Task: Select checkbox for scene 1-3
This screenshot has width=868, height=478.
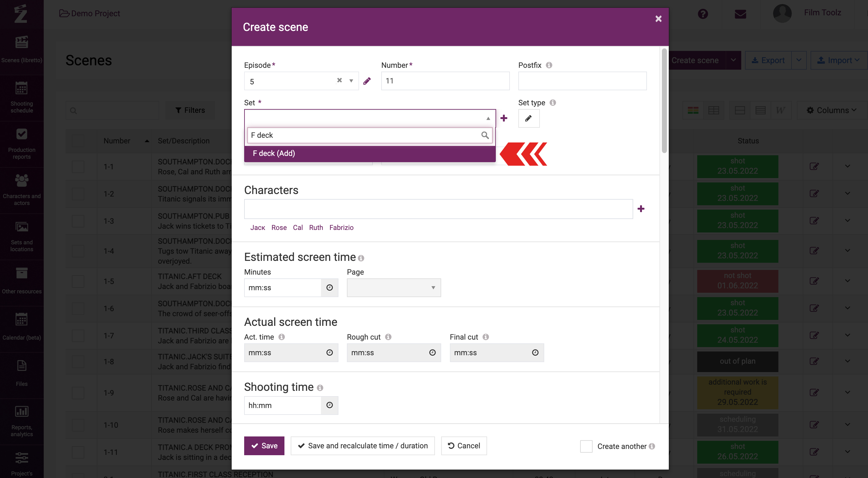Action: pyautogui.click(x=78, y=221)
